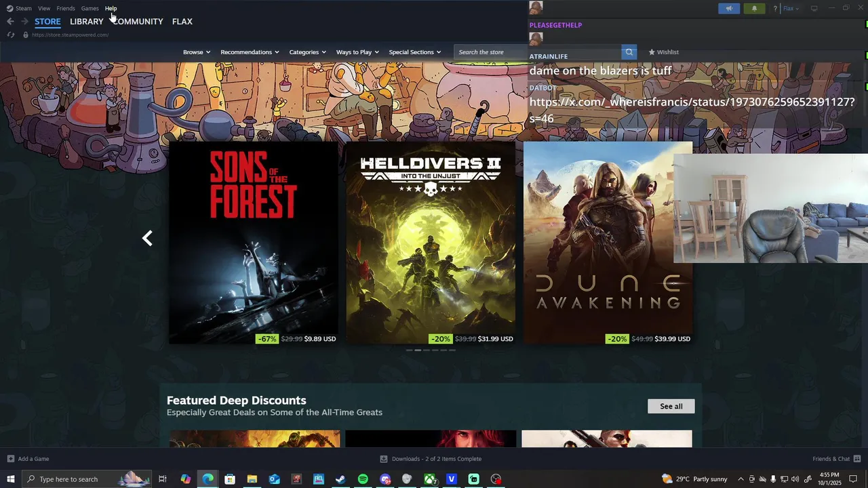
Task: Click the page reload icon
Action: 11,35
